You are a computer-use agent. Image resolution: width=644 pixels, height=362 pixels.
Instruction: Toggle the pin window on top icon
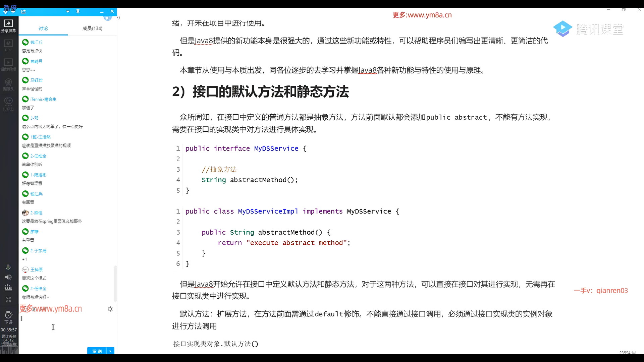[78, 12]
